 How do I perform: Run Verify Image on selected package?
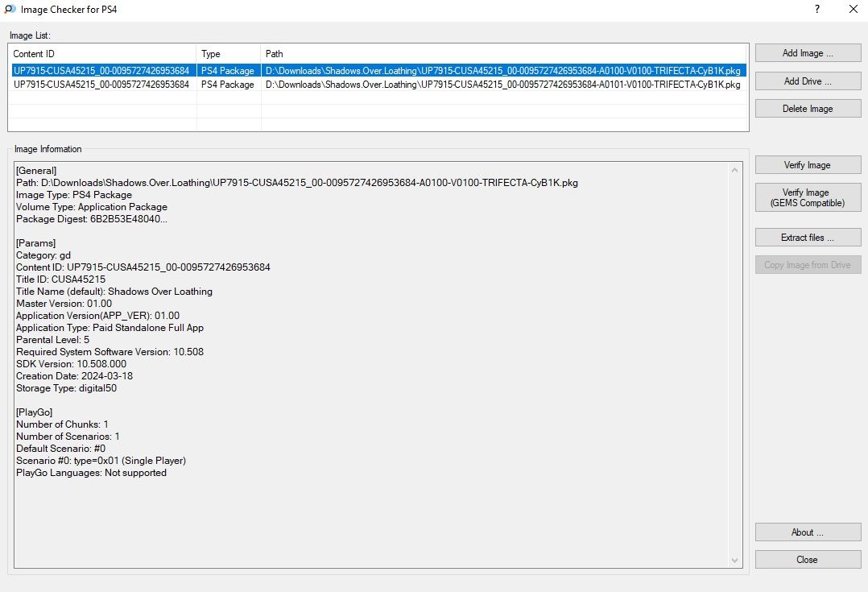coord(808,165)
